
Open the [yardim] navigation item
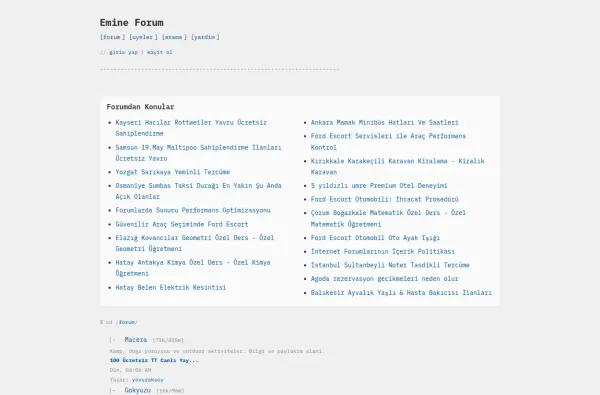tap(205, 37)
